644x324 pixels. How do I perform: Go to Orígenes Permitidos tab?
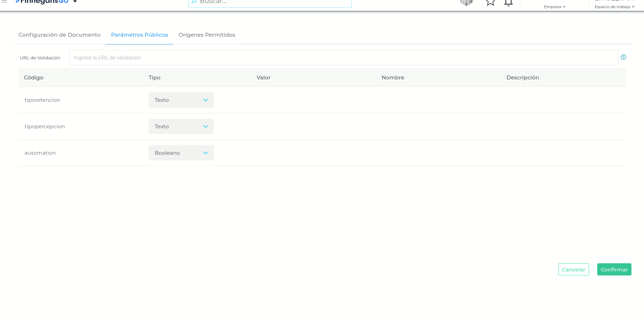(x=207, y=35)
